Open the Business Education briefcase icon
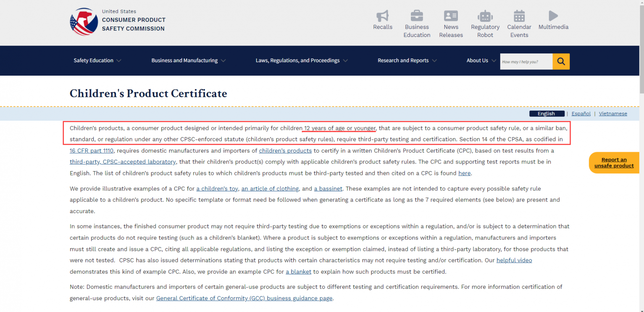 [x=417, y=16]
